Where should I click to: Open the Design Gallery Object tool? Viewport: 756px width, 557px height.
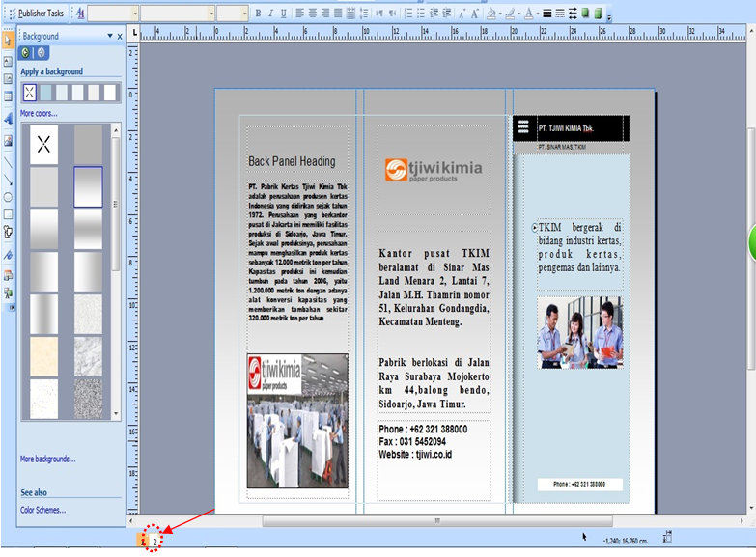[x=8, y=275]
